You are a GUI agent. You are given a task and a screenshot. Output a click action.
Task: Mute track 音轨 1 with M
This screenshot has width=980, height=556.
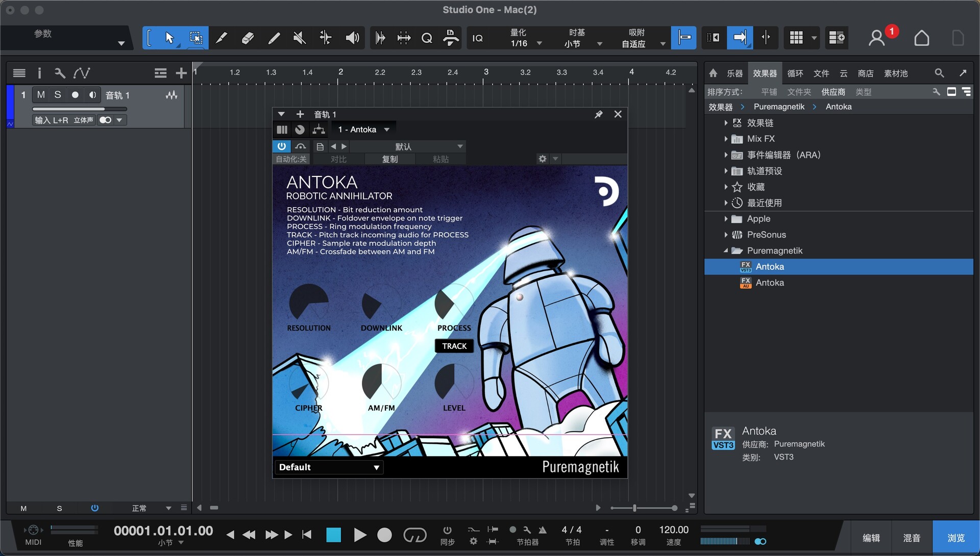pos(41,95)
